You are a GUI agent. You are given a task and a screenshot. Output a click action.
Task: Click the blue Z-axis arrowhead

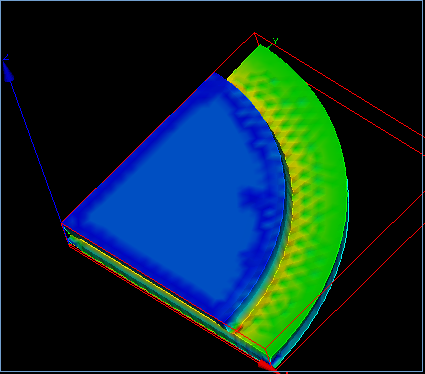[8, 72]
